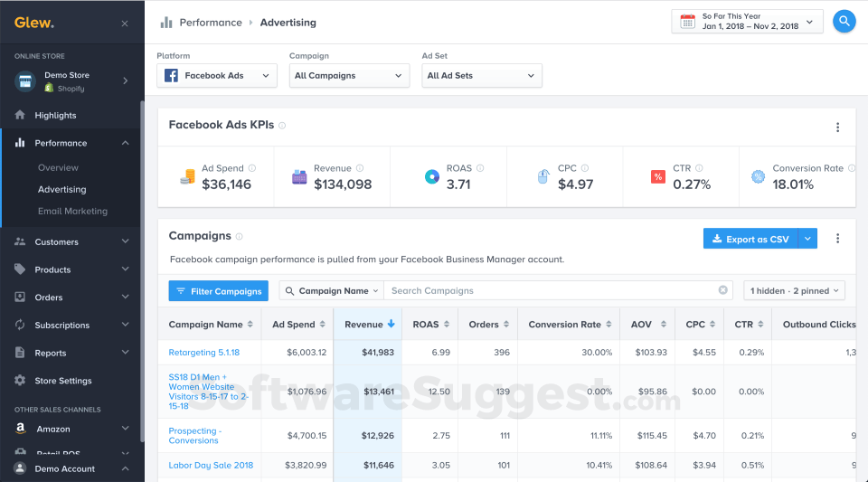Go to Overview under Performance
This screenshot has width=868, height=482.
tap(58, 168)
